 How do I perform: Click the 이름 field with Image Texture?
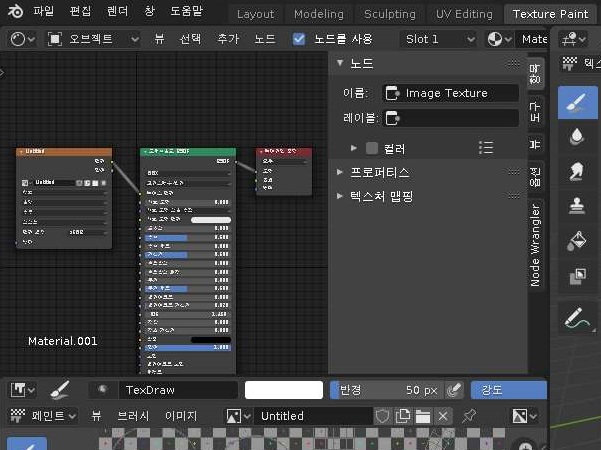(x=450, y=93)
